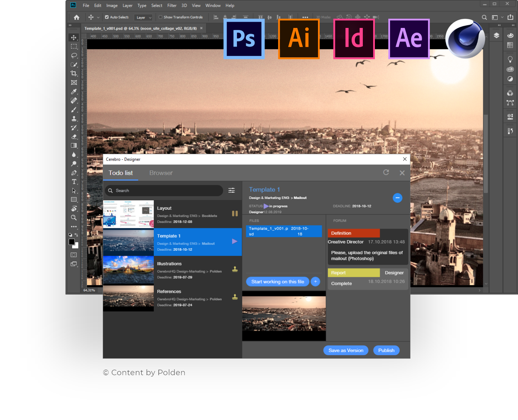Screen dimensions: 518x420
Task: Click the background color swatch
Action: click(77, 246)
